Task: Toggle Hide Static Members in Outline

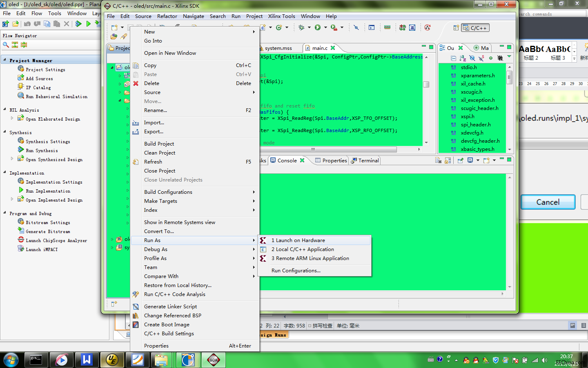Action: pos(481,58)
